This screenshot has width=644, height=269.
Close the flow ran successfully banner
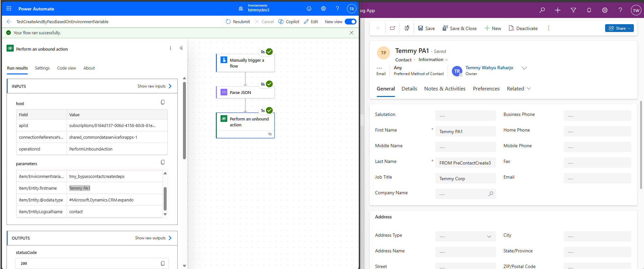click(352, 33)
